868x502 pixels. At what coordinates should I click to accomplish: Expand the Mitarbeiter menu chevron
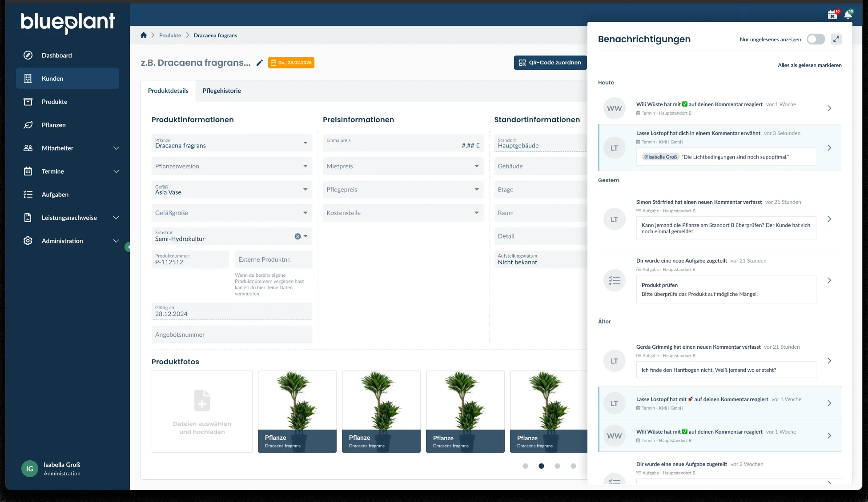click(116, 148)
